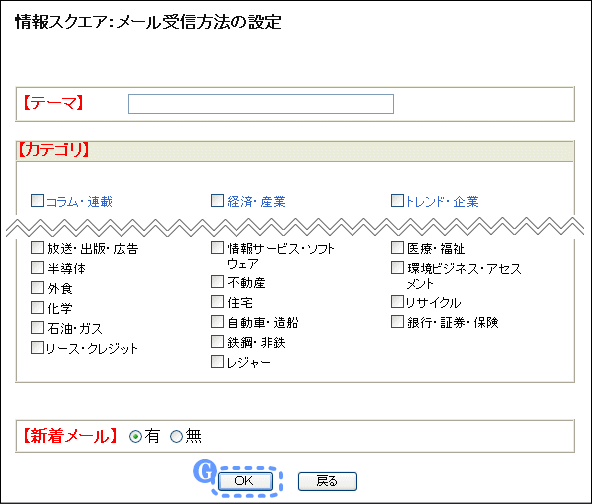The image size is (592, 504).
Task: Select the 無 radio button for 新着メール
Action: pyautogui.click(x=176, y=437)
